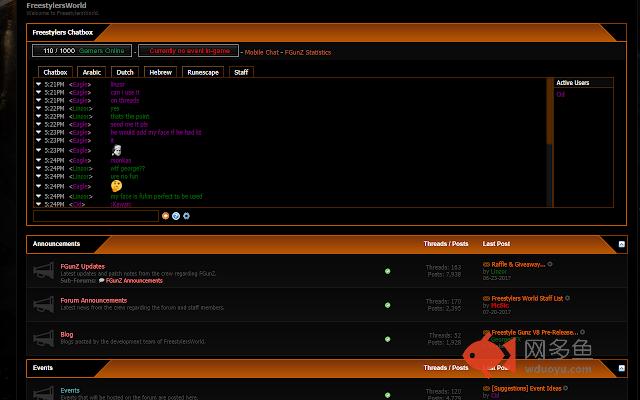The width and height of the screenshot is (640, 400).
Task: Click megaphone icon for Forum Announcements
Action: (44, 304)
